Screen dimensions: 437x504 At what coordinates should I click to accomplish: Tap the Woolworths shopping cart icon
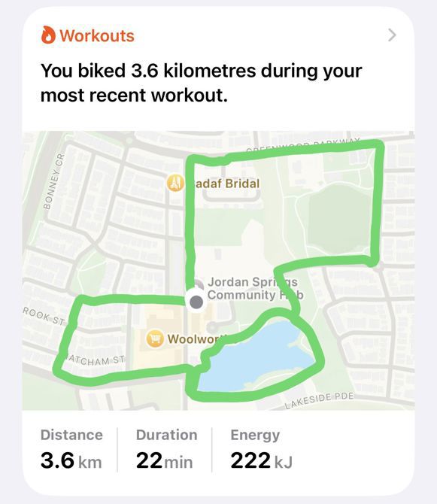[155, 339]
